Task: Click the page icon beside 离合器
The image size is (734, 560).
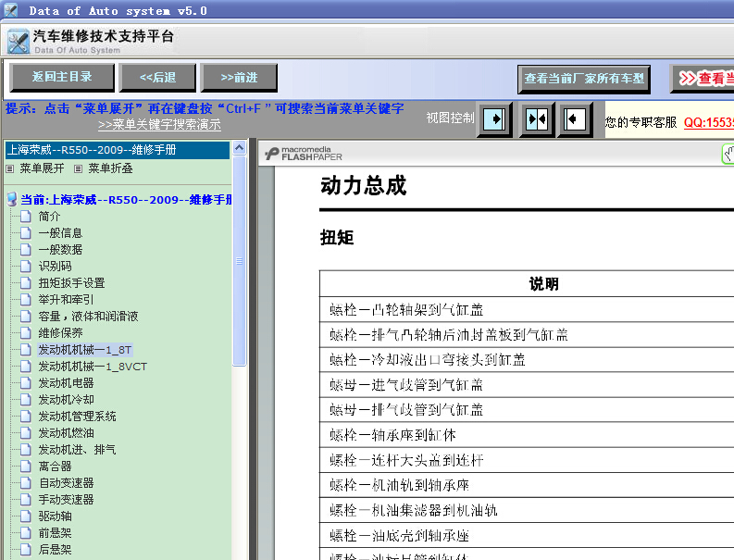Action: 26,467
